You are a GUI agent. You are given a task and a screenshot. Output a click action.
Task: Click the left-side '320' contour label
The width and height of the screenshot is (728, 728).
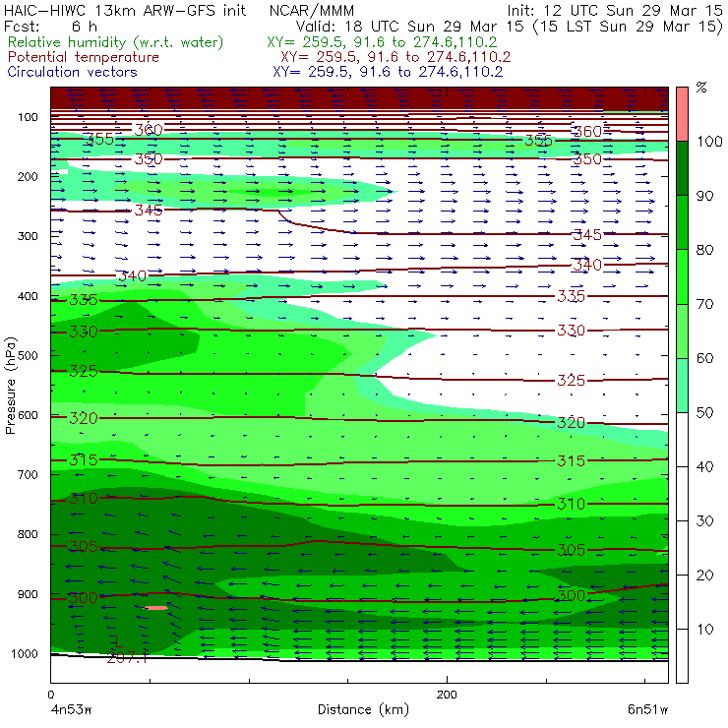pos(84,418)
